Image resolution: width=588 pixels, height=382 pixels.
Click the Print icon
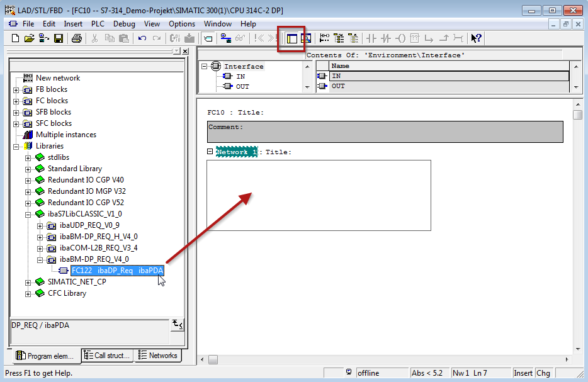coord(76,38)
